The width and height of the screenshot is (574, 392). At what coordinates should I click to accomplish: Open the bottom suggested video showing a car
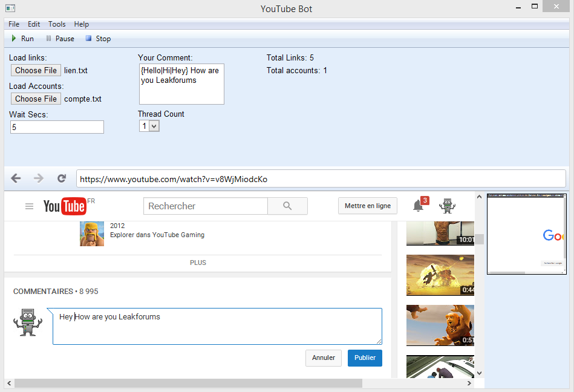pyautogui.click(x=440, y=367)
